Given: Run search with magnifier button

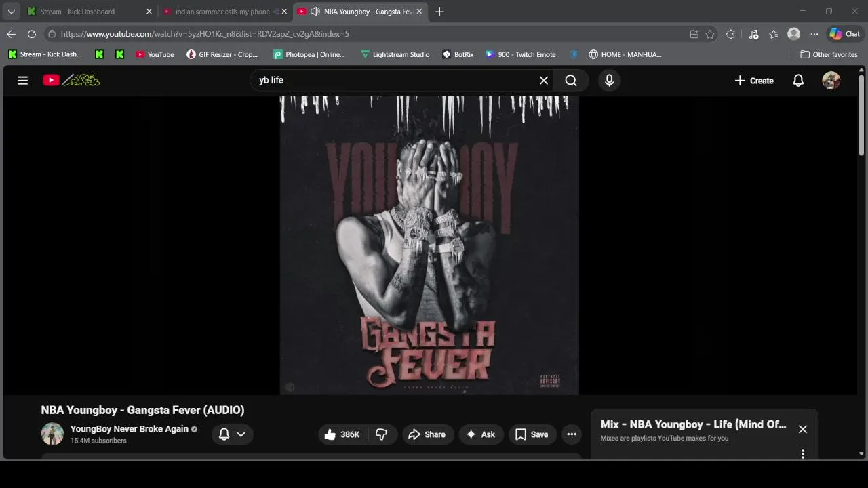Looking at the screenshot, I should (571, 80).
